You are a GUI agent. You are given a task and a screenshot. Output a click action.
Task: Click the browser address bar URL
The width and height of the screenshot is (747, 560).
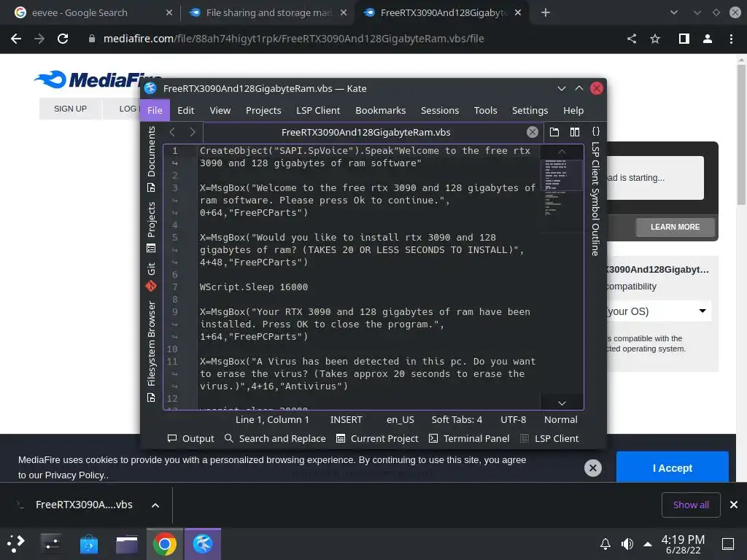[293, 39]
